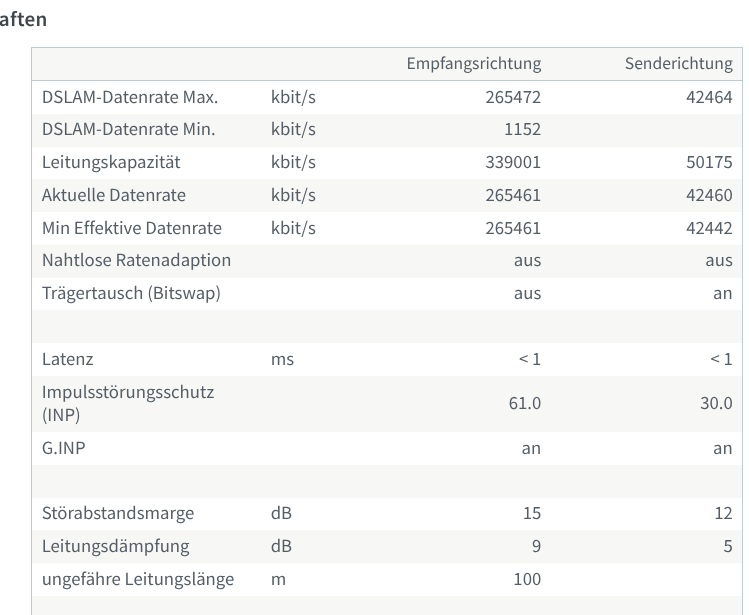Click the Empfangsrichtung column header
The height and width of the screenshot is (615, 749).
click(x=473, y=64)
